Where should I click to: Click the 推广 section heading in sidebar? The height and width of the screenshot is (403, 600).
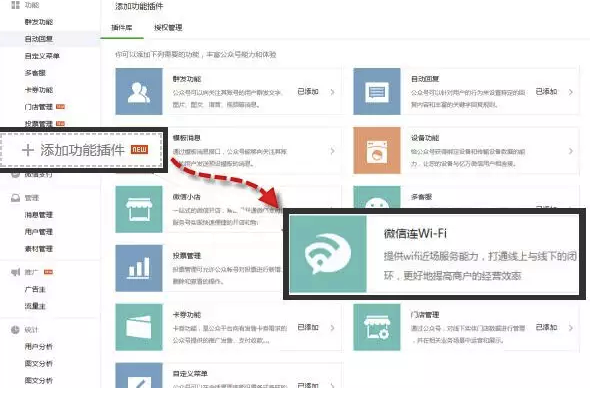[x=32, y=272]
